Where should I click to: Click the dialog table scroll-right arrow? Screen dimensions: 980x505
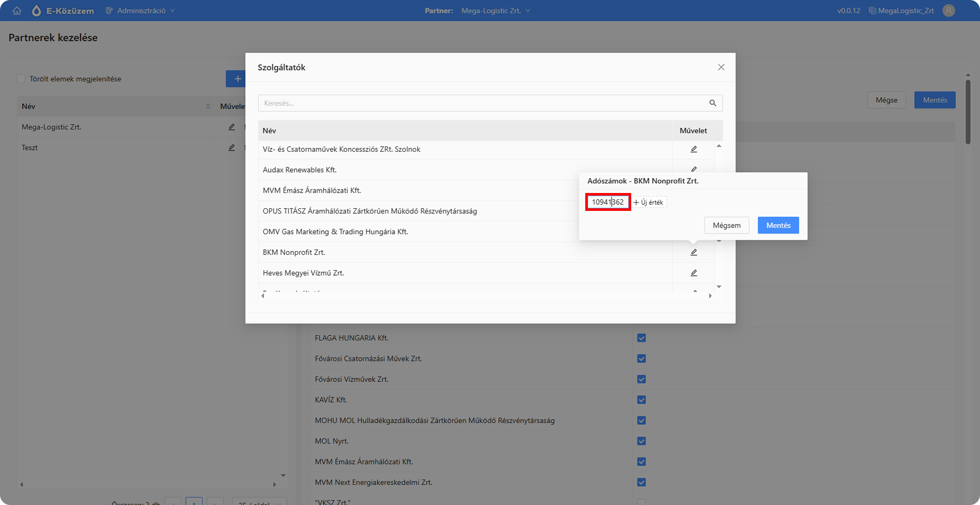click(x=710, y=296)
